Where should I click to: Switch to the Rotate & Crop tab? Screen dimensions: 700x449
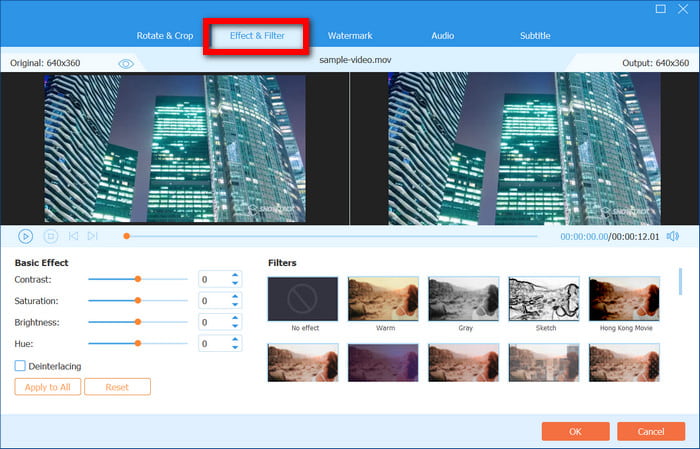coord(163,36)
